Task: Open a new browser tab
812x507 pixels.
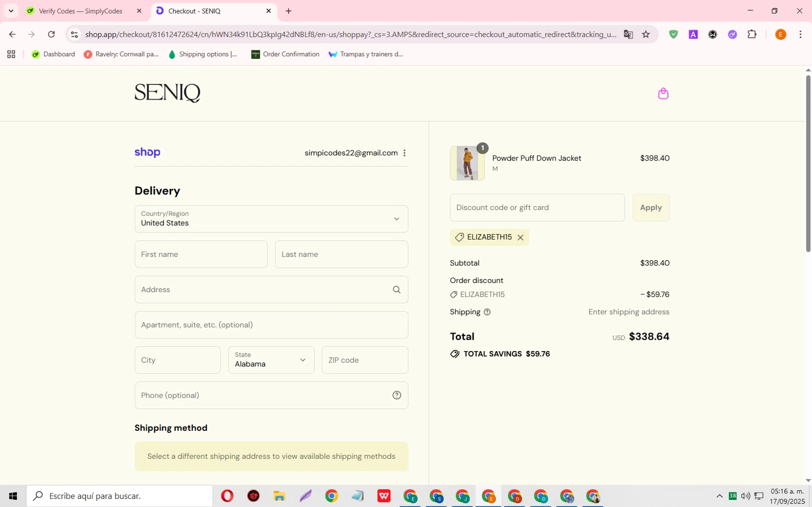Action: pyautogui.click(x=289, y=11)
